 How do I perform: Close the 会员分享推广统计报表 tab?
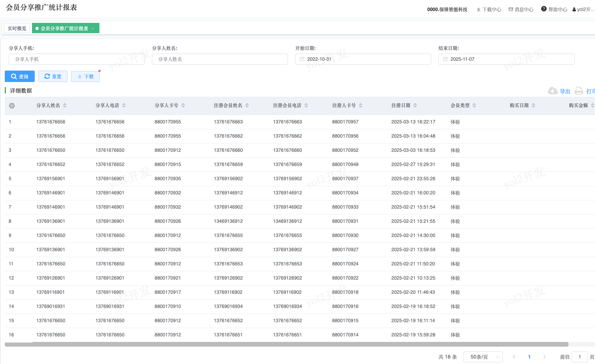pos(93,28)
